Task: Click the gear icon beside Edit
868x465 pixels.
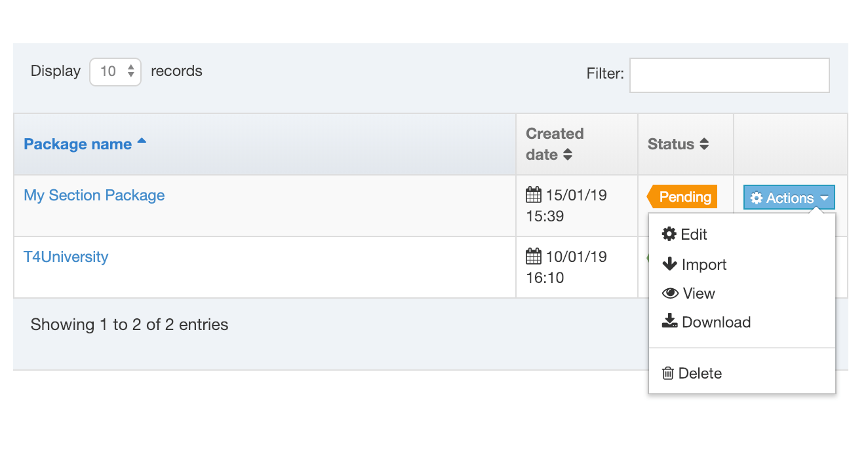Action: tap(669, 234)
